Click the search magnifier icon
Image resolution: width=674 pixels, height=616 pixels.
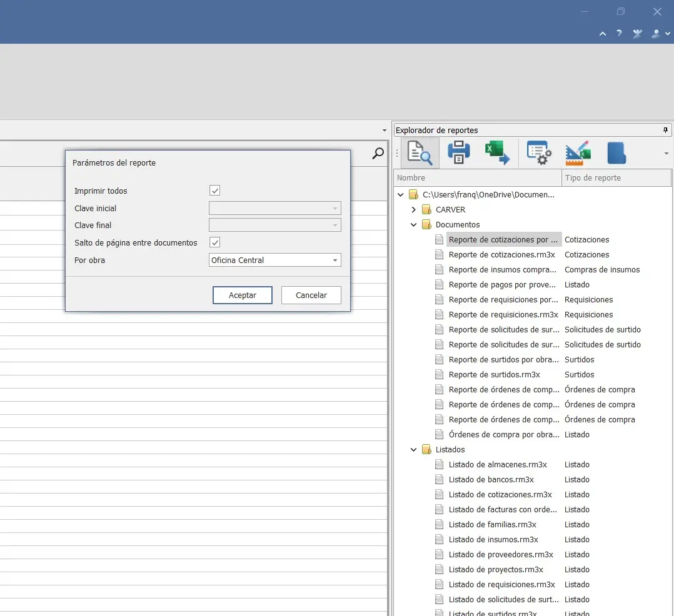[378, 154]
